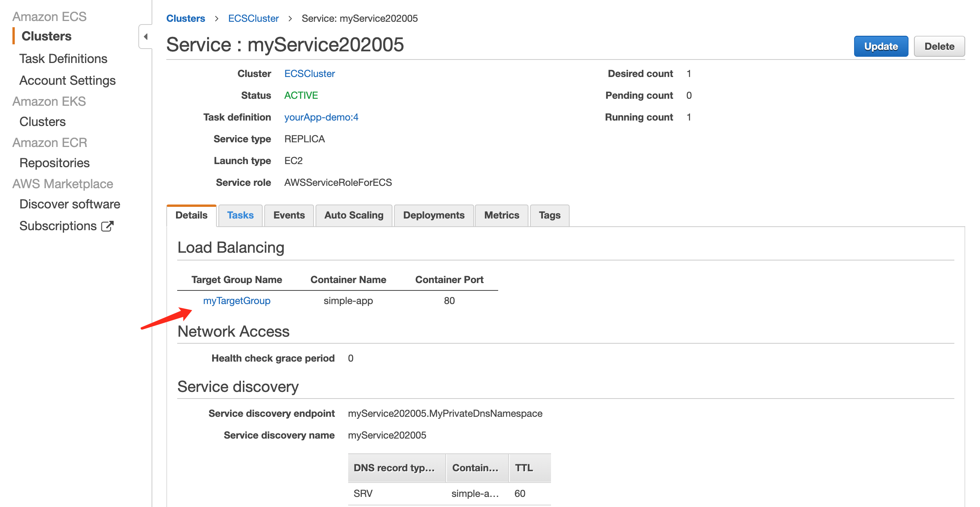Switch to the Tags tab
Screen dimensions: 980x507
(549, 215)
